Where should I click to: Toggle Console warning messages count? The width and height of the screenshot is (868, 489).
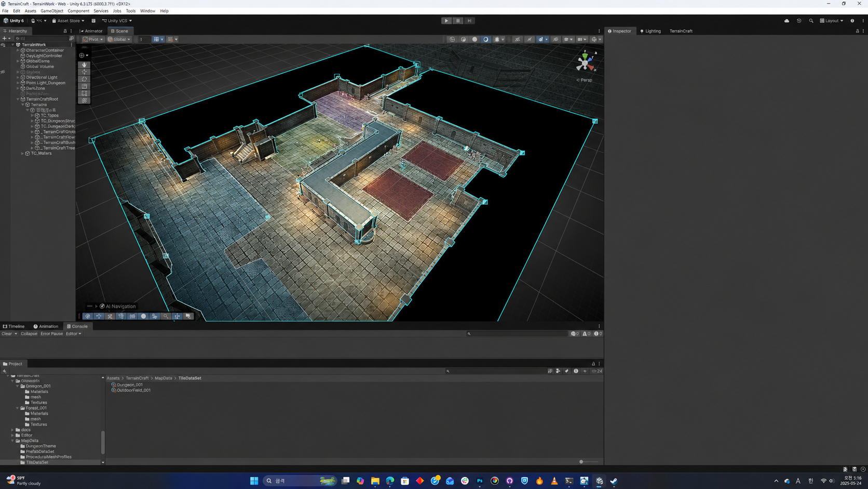point(586,334)
